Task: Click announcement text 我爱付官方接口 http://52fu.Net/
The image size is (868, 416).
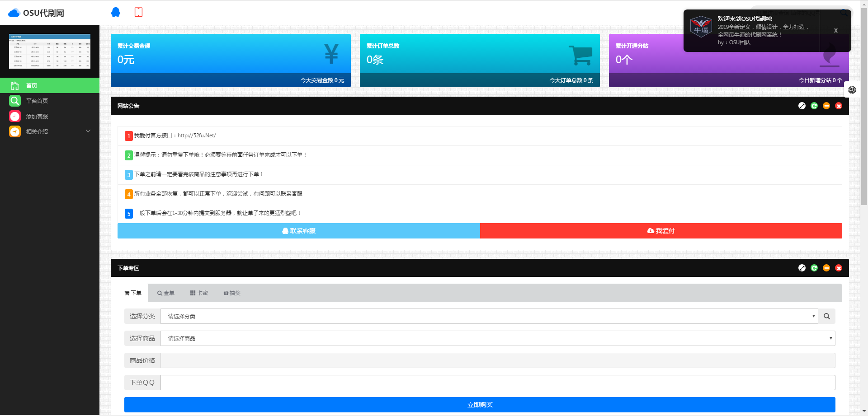Action: click(175, 136)
